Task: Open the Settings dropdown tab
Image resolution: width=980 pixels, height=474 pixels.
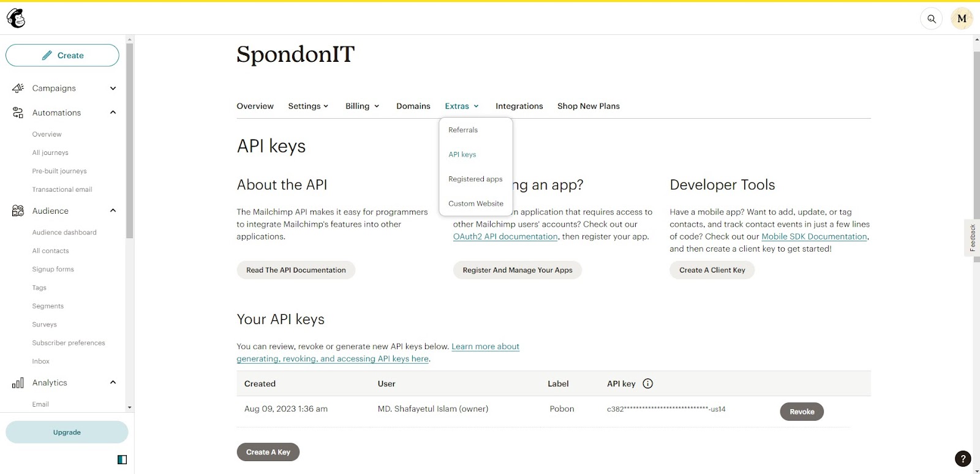Action: 308,106
